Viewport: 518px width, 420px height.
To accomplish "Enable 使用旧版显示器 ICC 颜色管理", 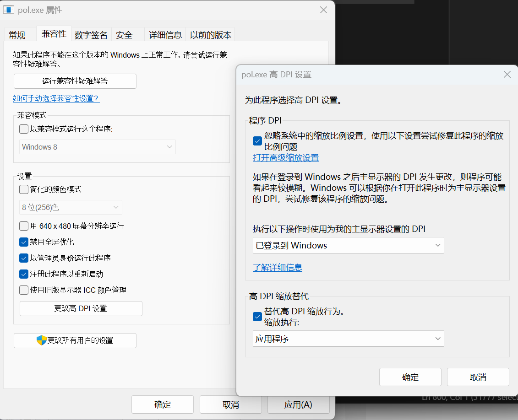I will tap(23, 290).
